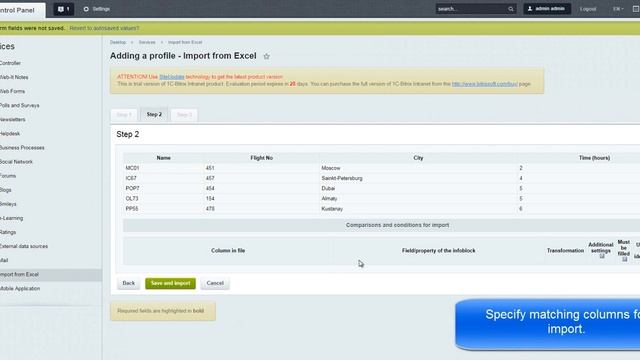
Task: Open Social Network in the sidebar
Action: tap(16, 162)
